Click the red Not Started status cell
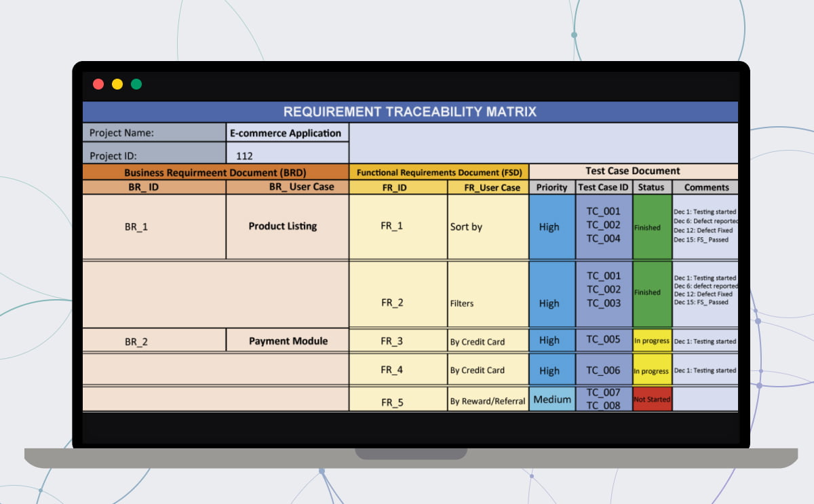The height and width of the screenshot is (504, 814). tap(651, 400)
